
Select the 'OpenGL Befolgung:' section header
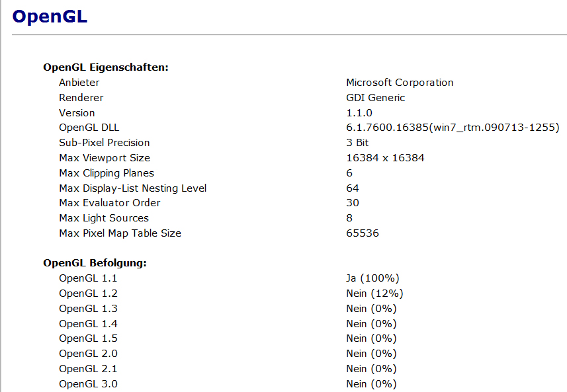coord(95,263)
